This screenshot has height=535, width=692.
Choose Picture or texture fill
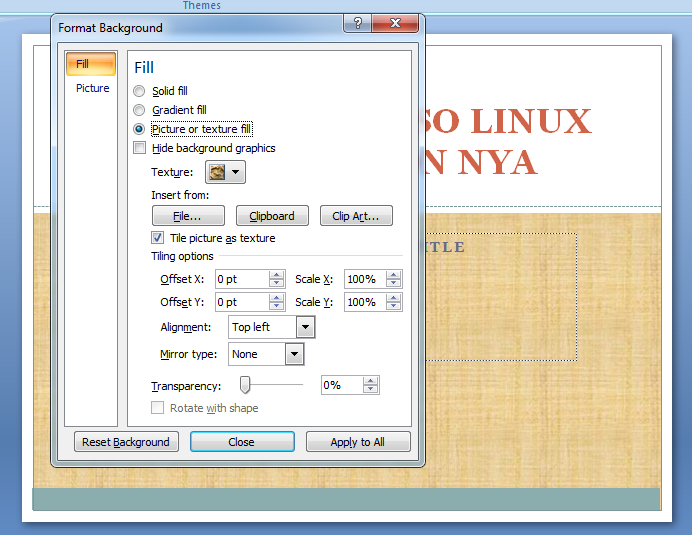click(x=139, y=129)
